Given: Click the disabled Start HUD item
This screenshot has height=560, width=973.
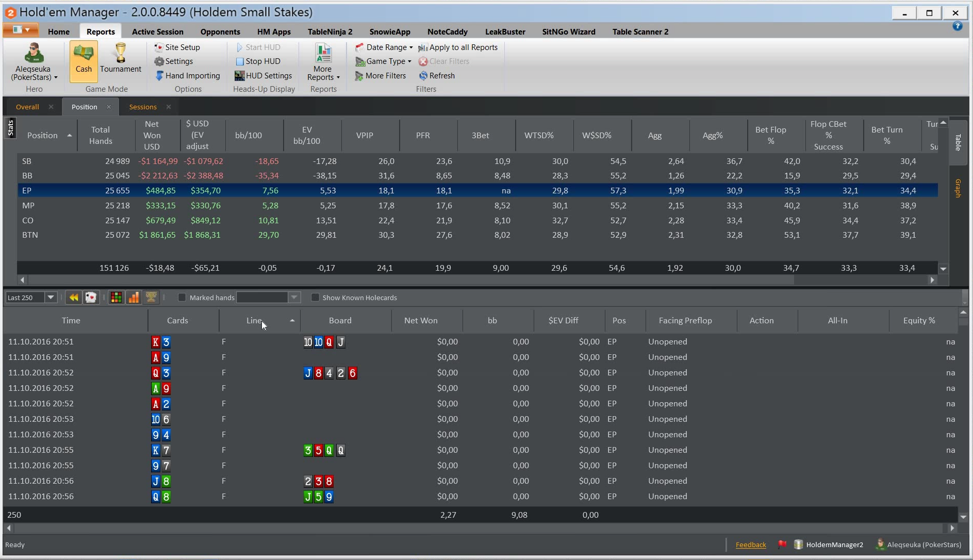Looking at the screenshot, I should click(x=258, y=47).
